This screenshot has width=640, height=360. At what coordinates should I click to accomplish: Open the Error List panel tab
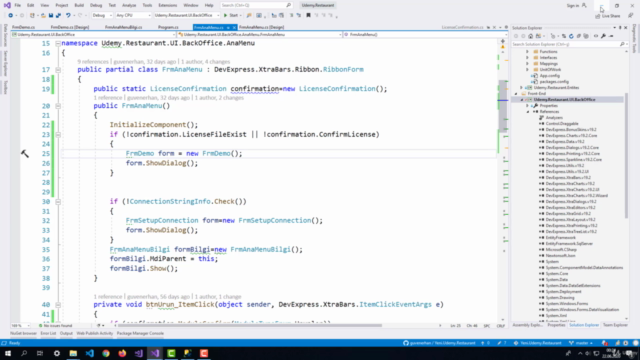[x=48, y=333]
